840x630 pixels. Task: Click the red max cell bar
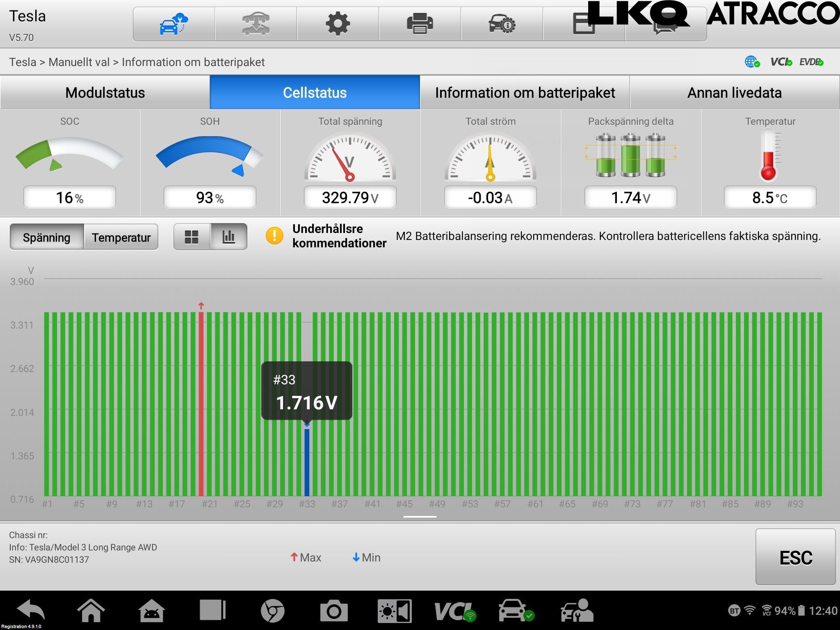pyautogui.click(x=201, y=404)
